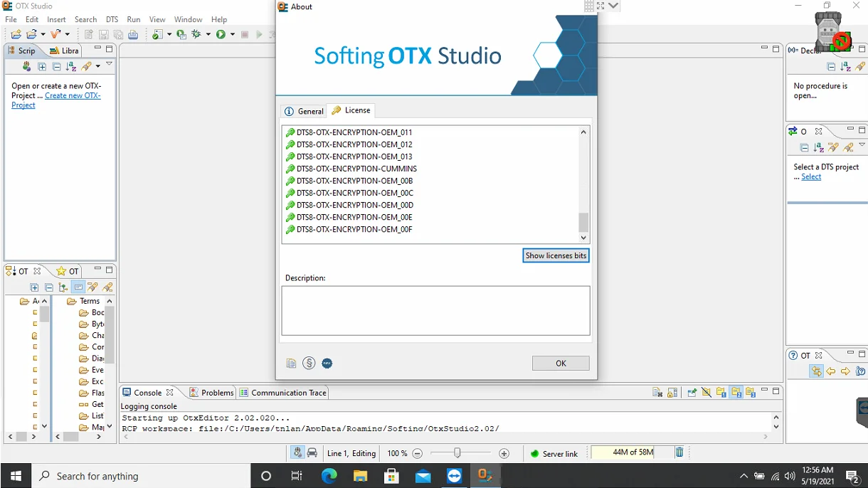Expand the open project dropdown arrow
Viewport: 868px width, 488px height.
pyautogui.click(x=43, y=34)
